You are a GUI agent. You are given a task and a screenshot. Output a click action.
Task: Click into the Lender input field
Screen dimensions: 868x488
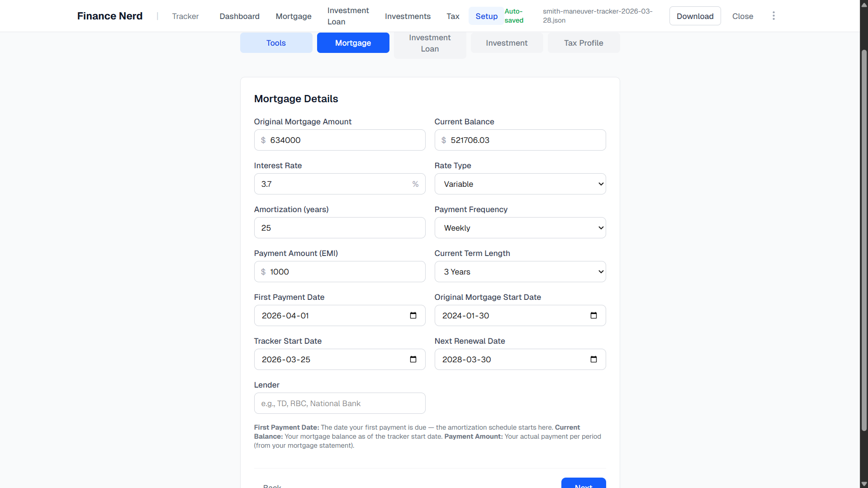pos(339,403)
